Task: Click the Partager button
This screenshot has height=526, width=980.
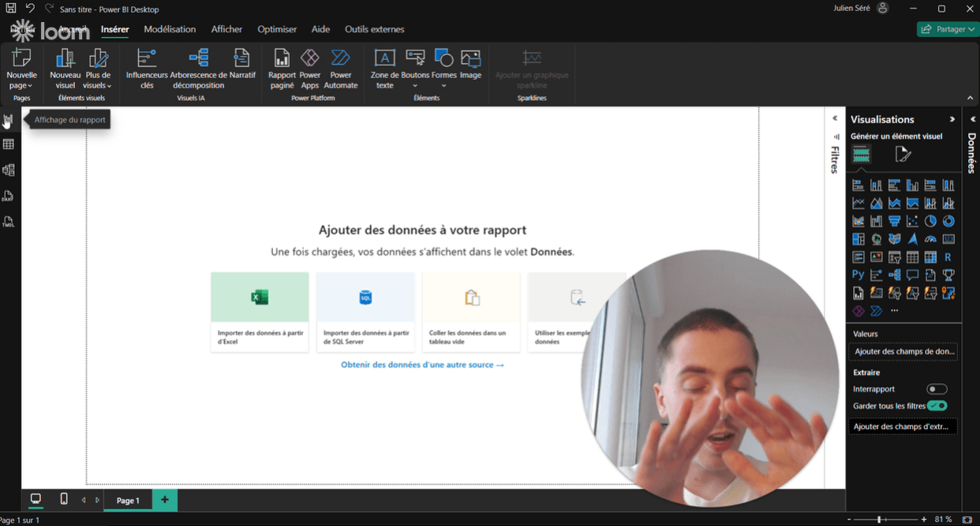Action: click(948, 29)
